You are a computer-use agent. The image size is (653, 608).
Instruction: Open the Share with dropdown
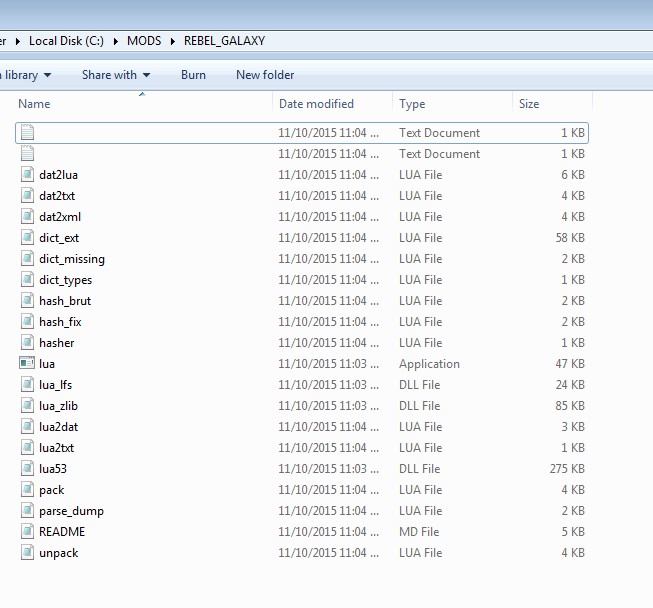coord(116,75)
